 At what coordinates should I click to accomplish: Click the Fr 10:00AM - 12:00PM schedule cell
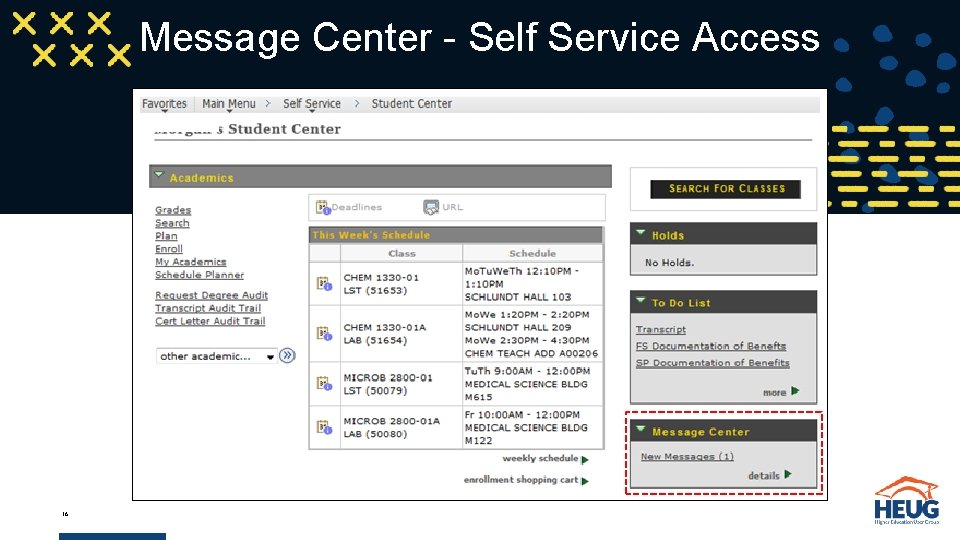pyautogui.click(x=533, y=427)
